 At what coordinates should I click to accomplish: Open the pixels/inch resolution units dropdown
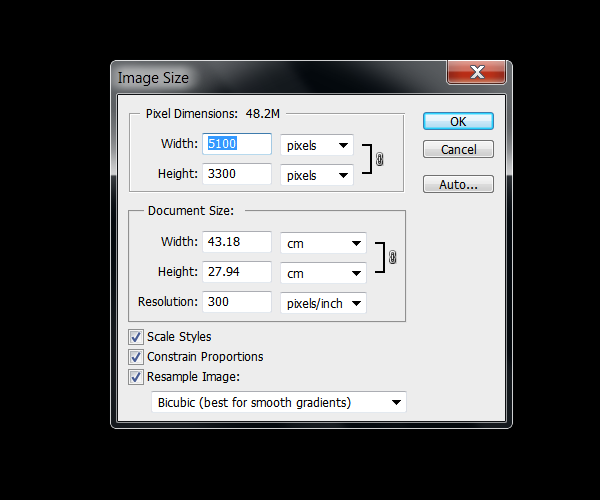[x=323, y=302]
